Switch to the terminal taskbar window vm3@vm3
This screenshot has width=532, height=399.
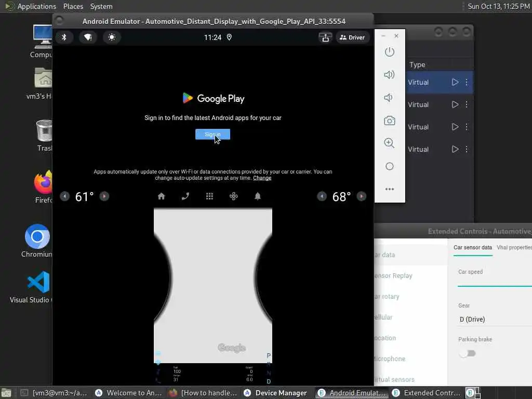54,393
